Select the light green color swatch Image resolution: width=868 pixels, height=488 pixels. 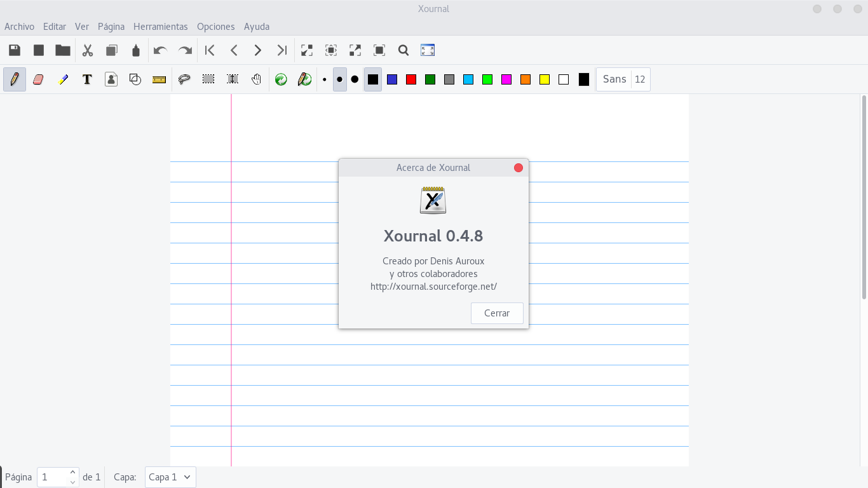pos(487,79)
